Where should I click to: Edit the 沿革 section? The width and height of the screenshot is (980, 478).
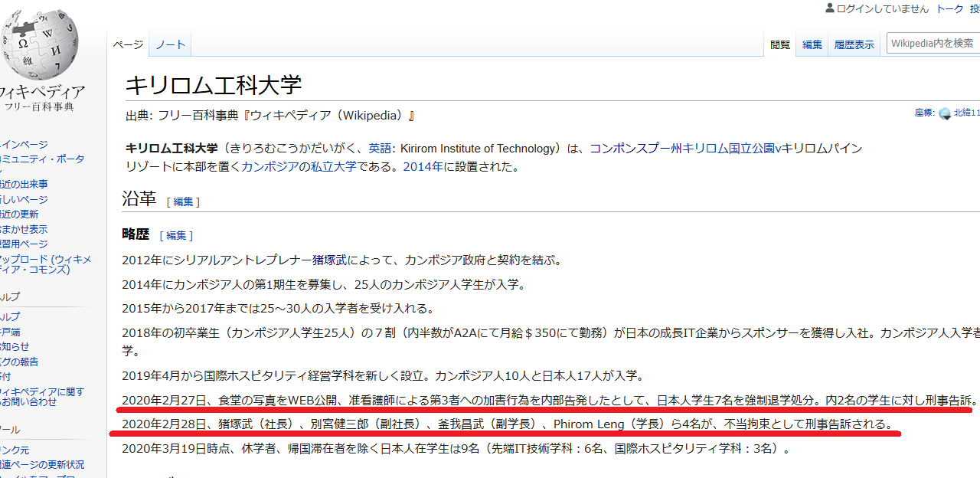[183, 201]
